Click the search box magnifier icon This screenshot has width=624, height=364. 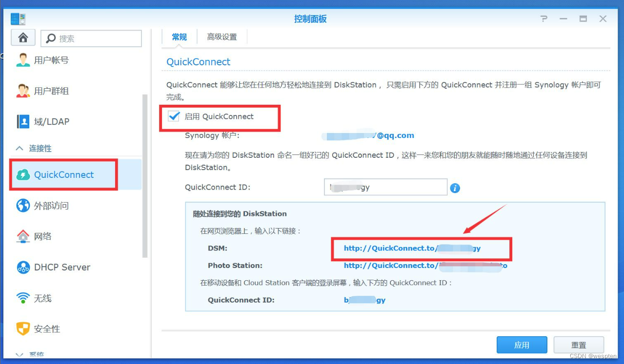[x=51, y=38]
